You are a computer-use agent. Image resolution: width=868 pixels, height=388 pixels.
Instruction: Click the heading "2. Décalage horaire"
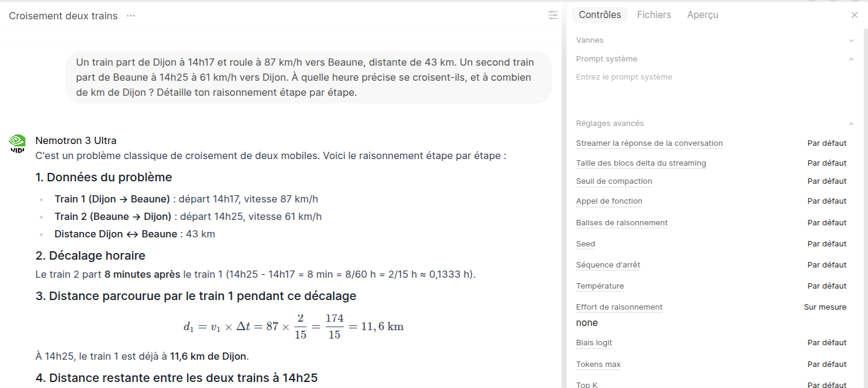click(90, 255)
